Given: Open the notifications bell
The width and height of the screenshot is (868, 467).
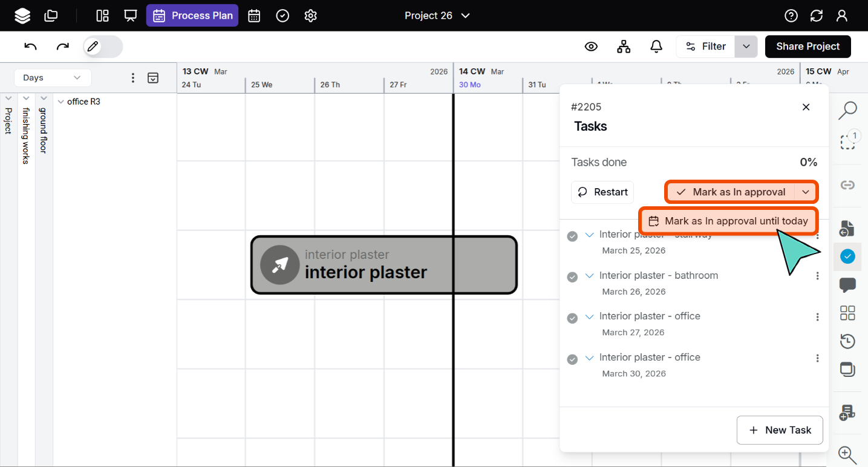Looking at the screenshot, I should [x=656, y=47].
